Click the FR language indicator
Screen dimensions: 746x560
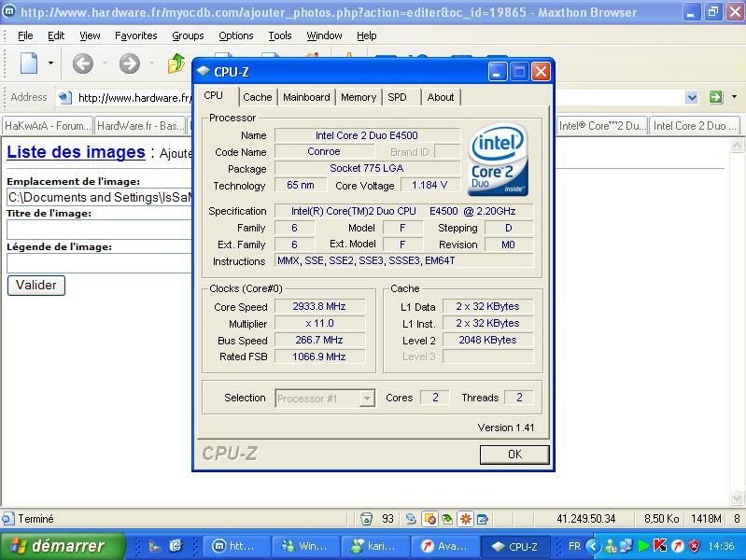point(574,546)
